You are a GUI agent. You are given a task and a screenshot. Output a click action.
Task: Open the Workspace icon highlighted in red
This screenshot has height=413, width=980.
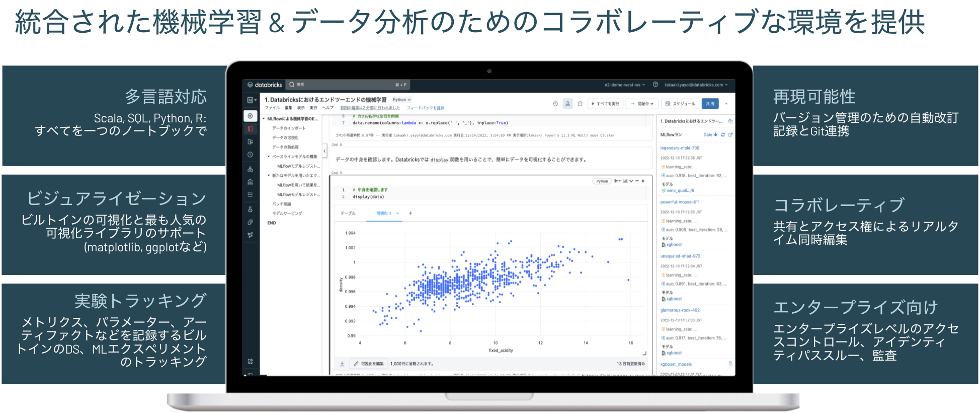(250, 129)
